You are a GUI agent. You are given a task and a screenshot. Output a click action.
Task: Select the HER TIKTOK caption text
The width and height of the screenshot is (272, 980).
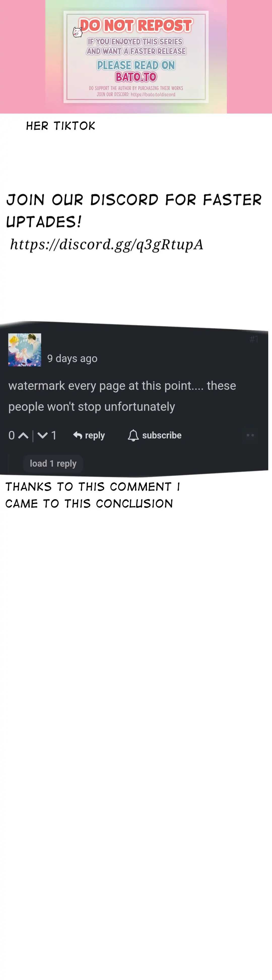61,126
